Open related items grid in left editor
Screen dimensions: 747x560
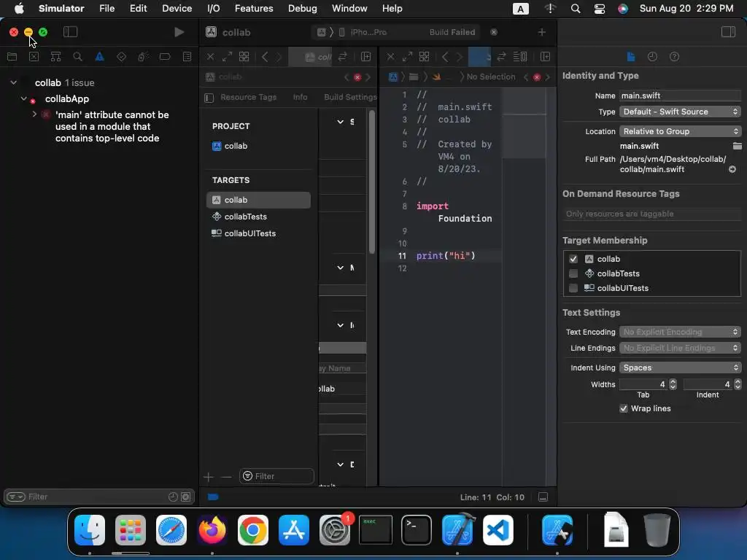[x=244, y=57]
